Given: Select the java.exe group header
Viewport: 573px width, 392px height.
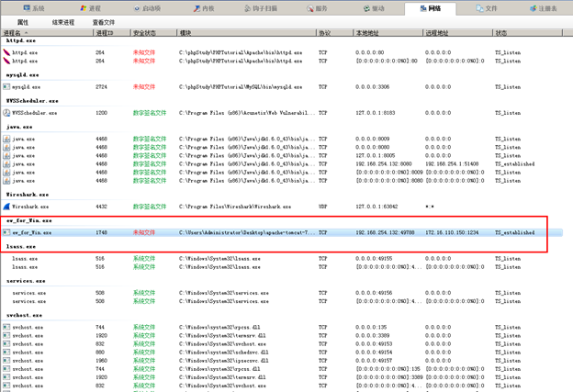Looking at the screenshot, I should pos(19,127).
